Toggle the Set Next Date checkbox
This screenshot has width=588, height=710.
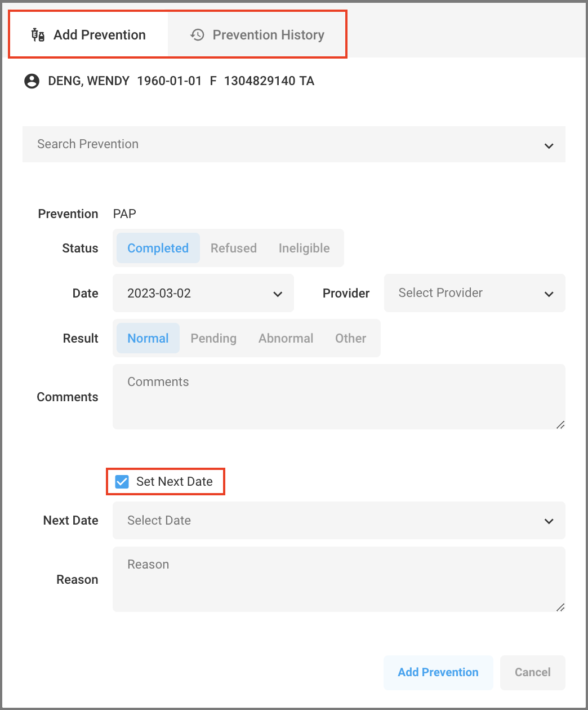[x=122, y=482]
